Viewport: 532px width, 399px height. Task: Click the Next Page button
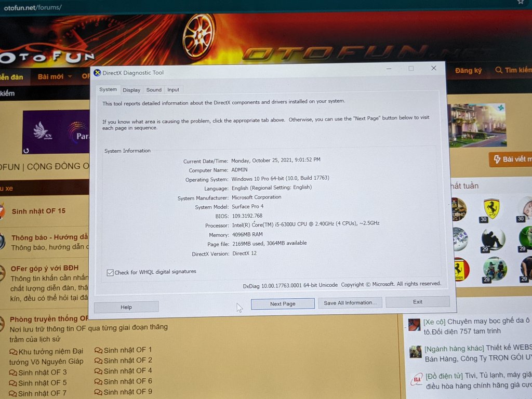(283, 303)
